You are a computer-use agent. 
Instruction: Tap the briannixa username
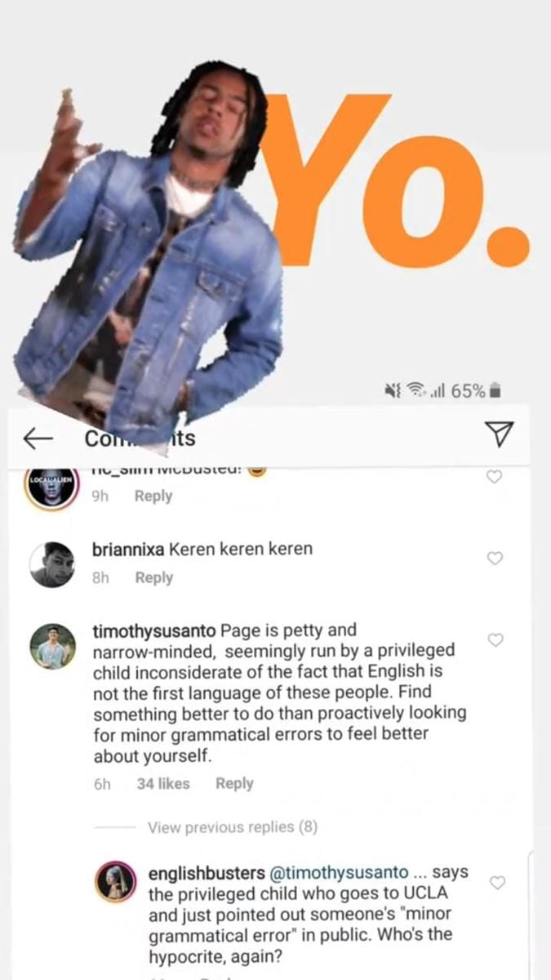pos(128,549)
